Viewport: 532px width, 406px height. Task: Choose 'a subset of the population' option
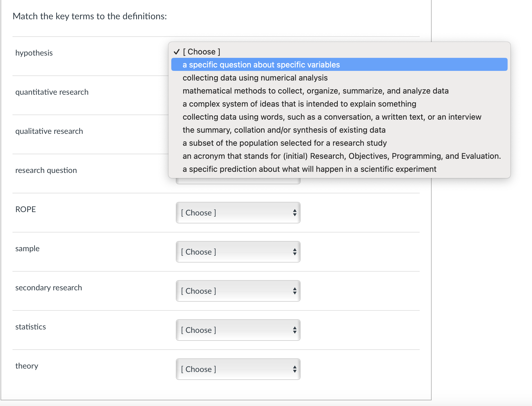pos(284,143)
